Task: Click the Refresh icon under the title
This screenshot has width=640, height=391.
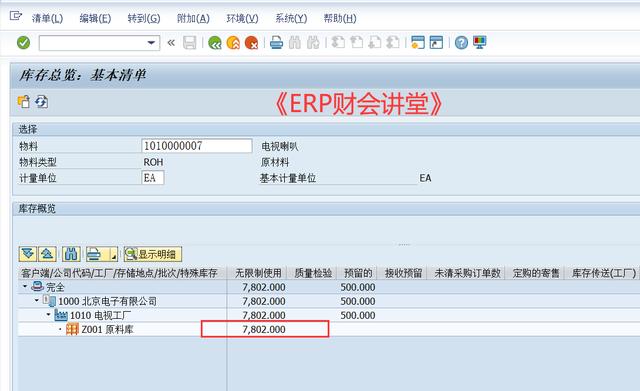Action: 42,102
